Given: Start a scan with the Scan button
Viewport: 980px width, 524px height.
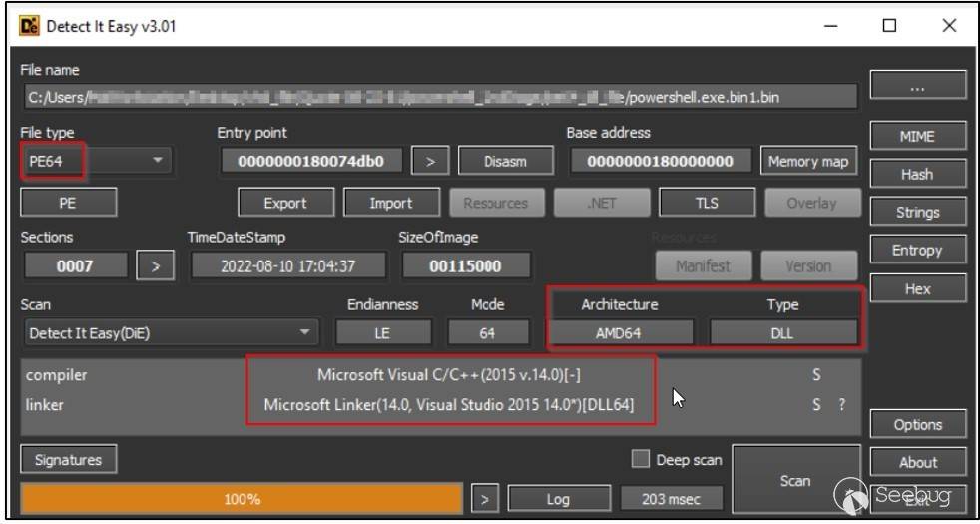Looking at the screenshot, I should (x=795, y=480).
